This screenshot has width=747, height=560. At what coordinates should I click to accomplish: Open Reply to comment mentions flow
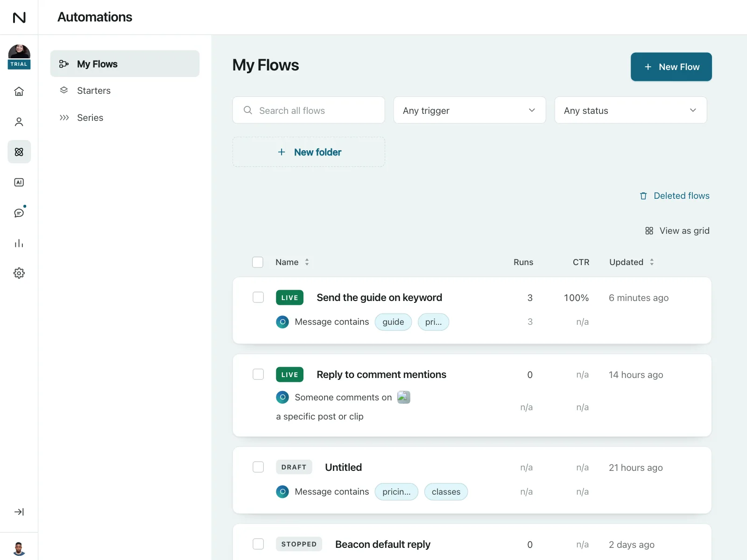point(381,375)
